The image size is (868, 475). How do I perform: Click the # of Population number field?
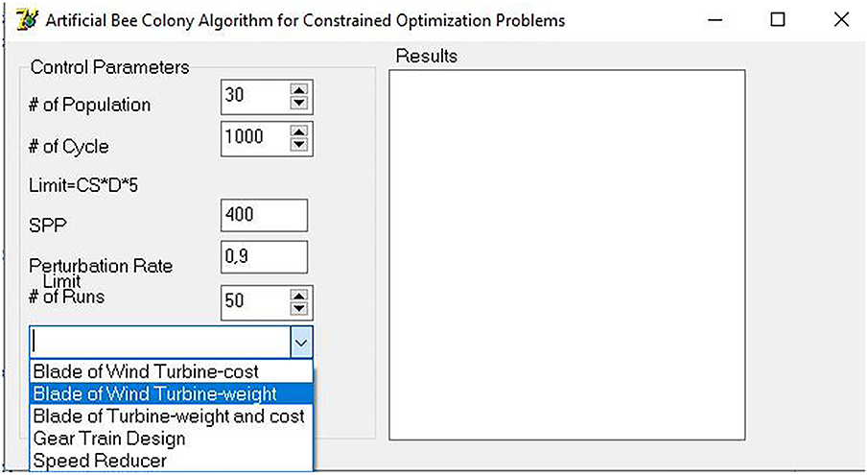[x=253, y=97]
